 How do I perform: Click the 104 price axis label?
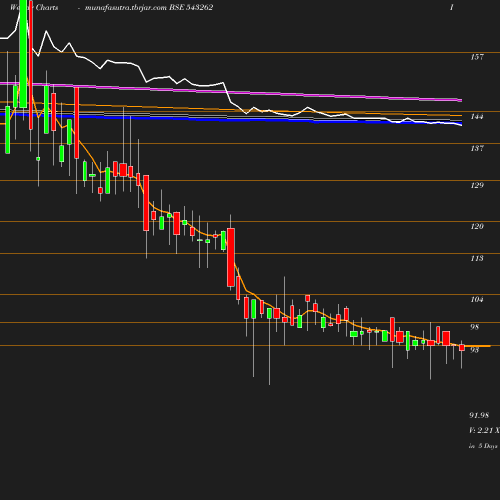click(x=477, y=299)
